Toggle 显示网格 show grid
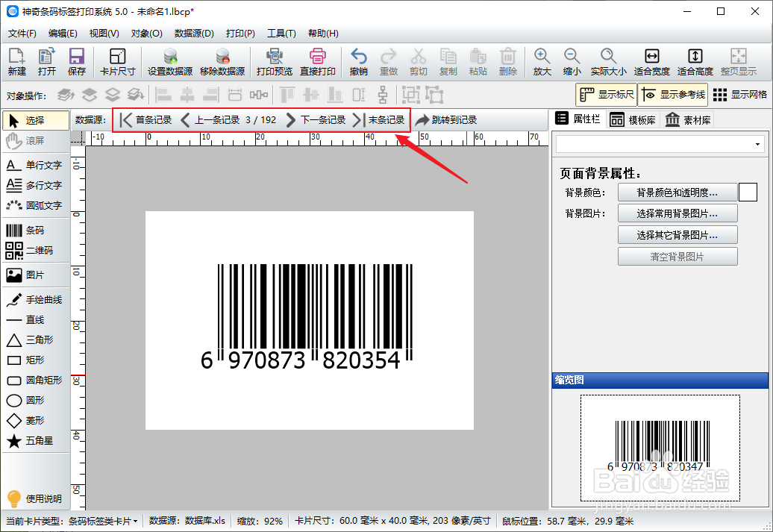This screenshot has height=532, width=773. tap(740, 95)
